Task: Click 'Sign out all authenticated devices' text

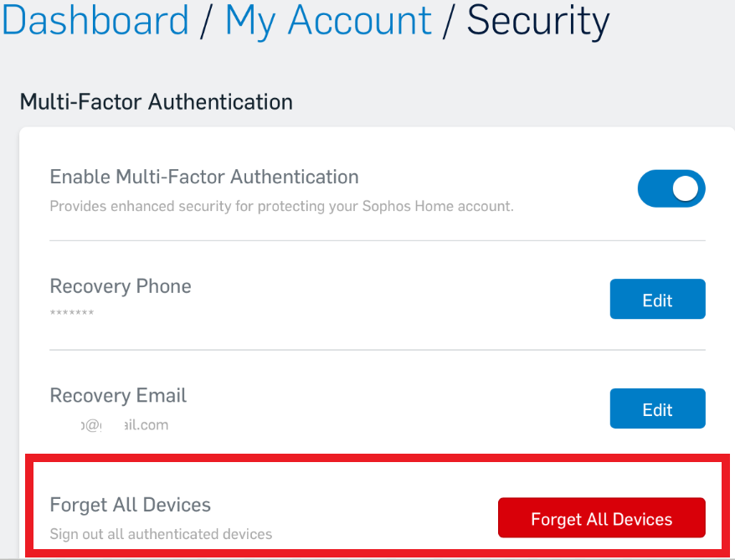Action: tap(161, 534)
